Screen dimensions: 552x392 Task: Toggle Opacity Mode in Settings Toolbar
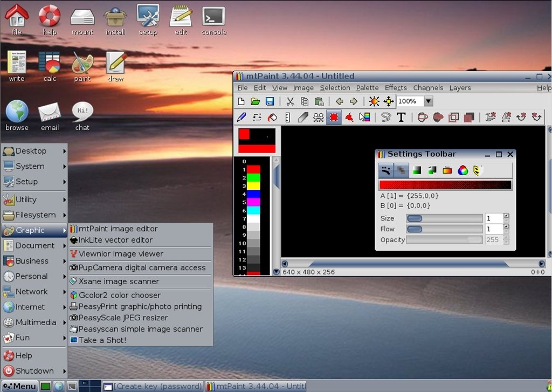click(401, 170)
